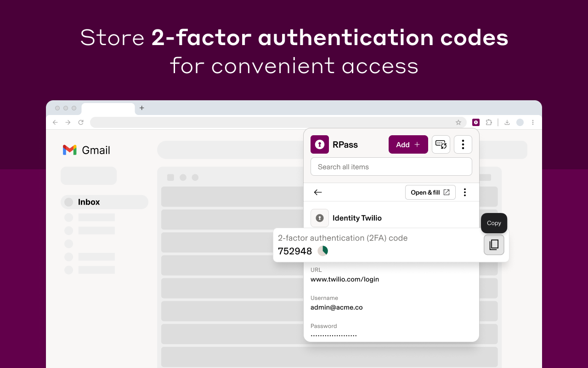588x368 pixels.
Task: Click the Gmail compose placeholder button
Action: point(89,176)
